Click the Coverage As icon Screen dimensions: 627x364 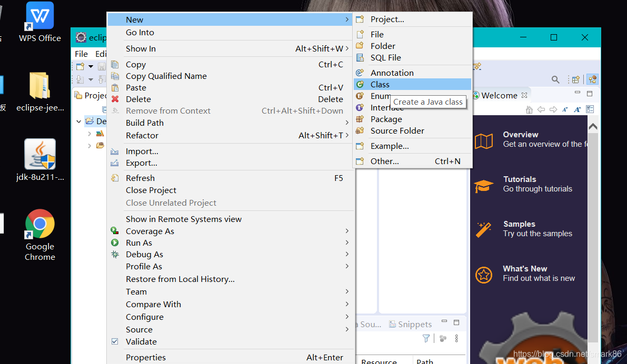[x=115, y=231]
